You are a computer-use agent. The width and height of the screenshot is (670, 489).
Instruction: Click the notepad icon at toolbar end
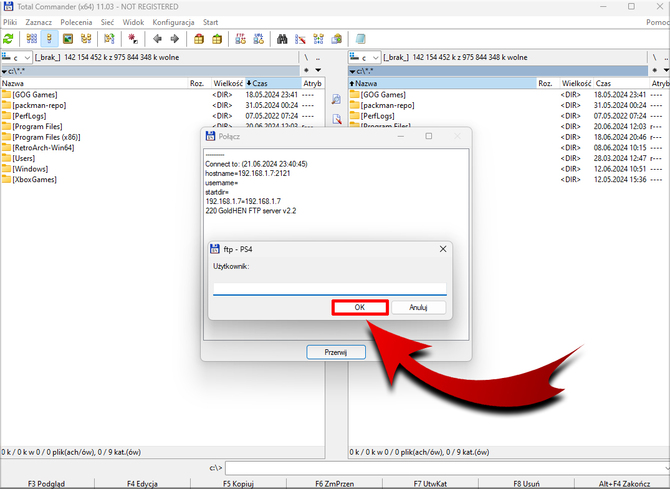(361, 39)
